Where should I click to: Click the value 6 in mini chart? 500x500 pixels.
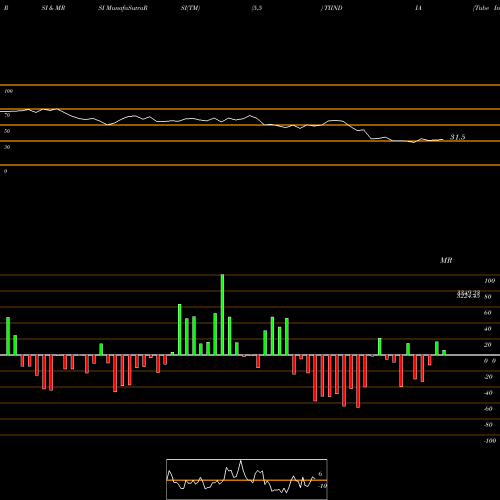320,474
